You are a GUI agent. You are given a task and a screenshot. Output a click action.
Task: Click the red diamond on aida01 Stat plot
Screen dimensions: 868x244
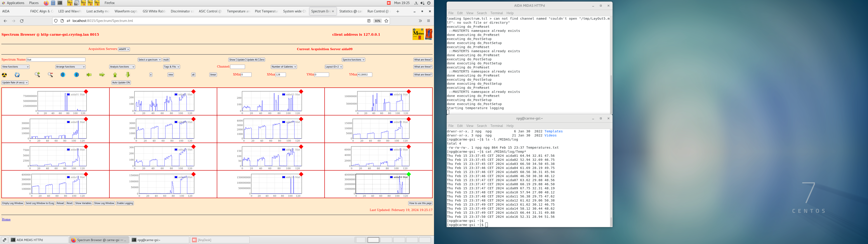point(86,91)
